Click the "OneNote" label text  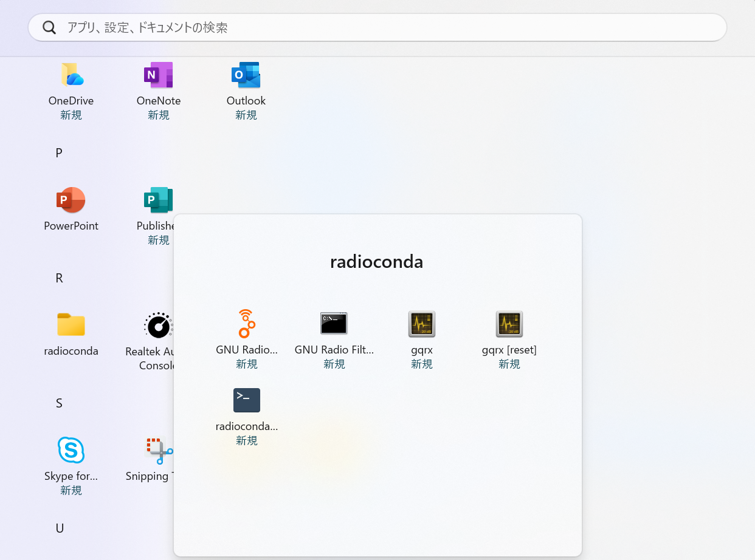159,101
